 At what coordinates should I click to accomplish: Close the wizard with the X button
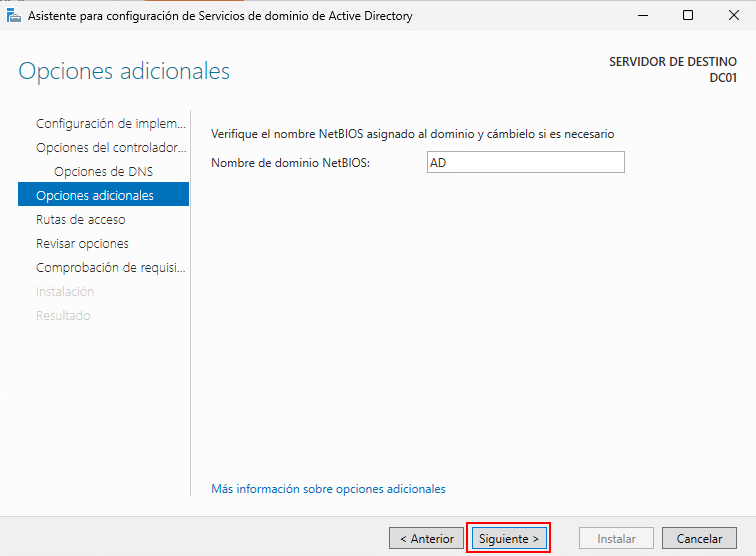tap(733, 16)
